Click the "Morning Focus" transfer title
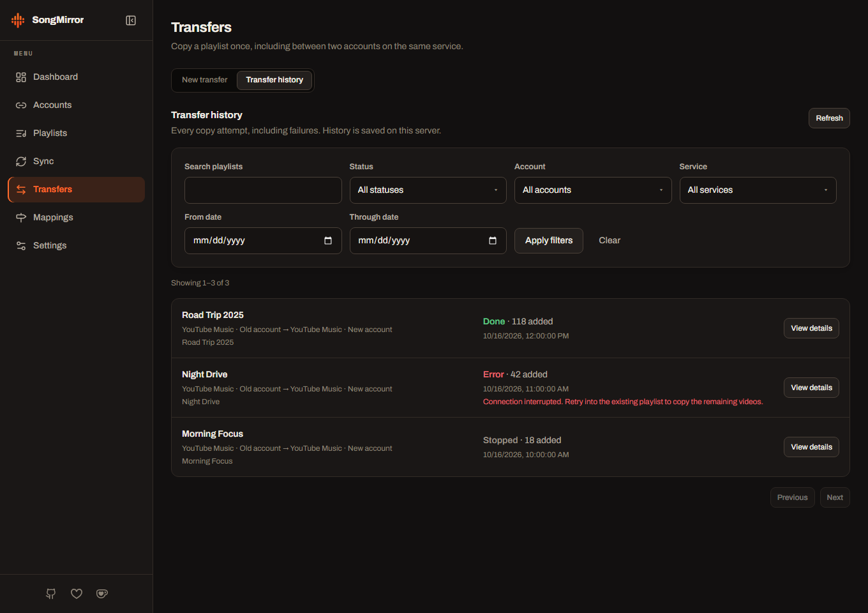This screenshot has height=613, width=868. click(x=213, y=434)
